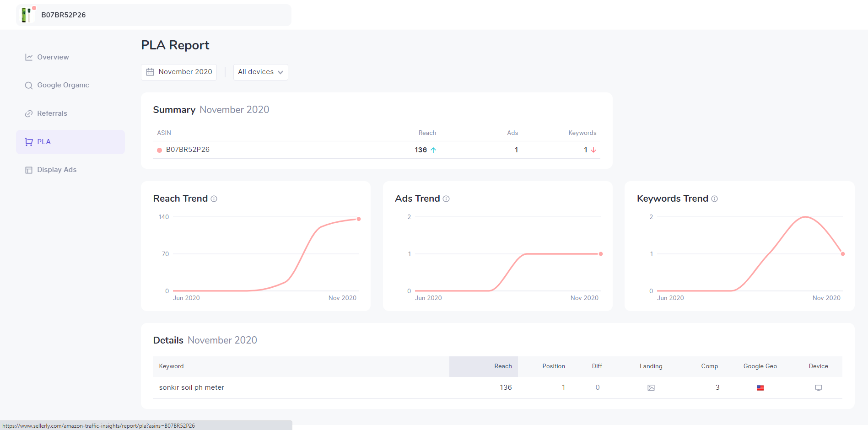868x430 pixels.
Task: Click ASIN B07BR52P26 in Summary table
Action: (x=188, y=150)
